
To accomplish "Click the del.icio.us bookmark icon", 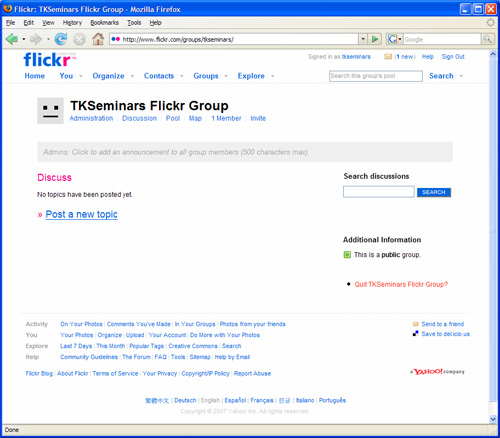I will click(x=415, y=333).
